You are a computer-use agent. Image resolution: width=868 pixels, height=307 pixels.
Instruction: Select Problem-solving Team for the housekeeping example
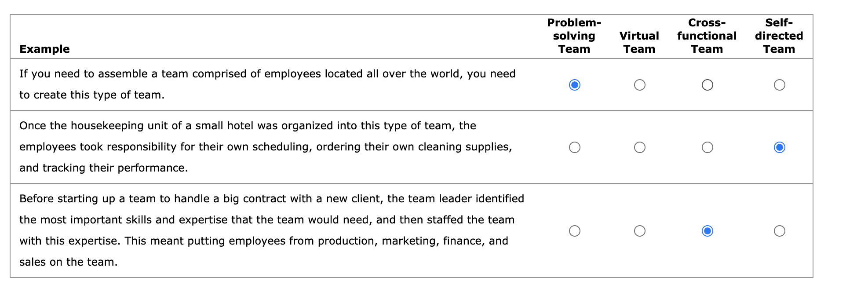pos(575,147)
